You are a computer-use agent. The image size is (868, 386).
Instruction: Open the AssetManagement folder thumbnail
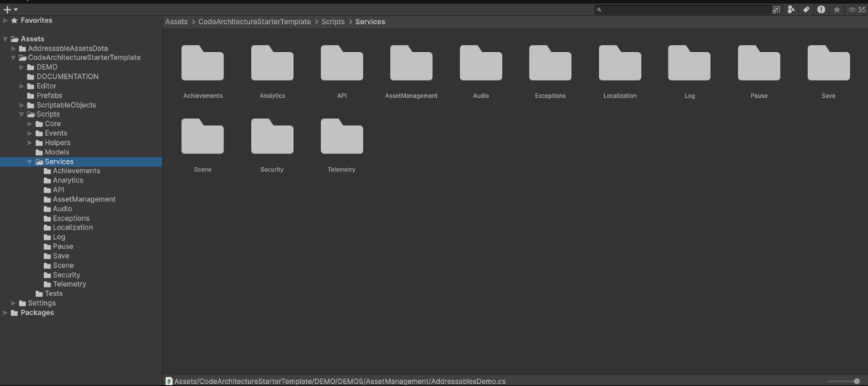pos(411,63)
